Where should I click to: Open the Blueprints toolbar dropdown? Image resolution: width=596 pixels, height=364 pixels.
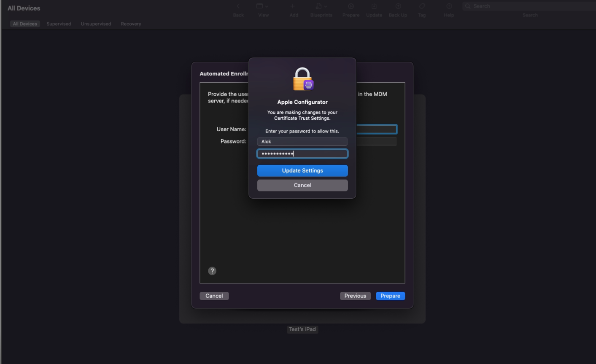point(321,6)
